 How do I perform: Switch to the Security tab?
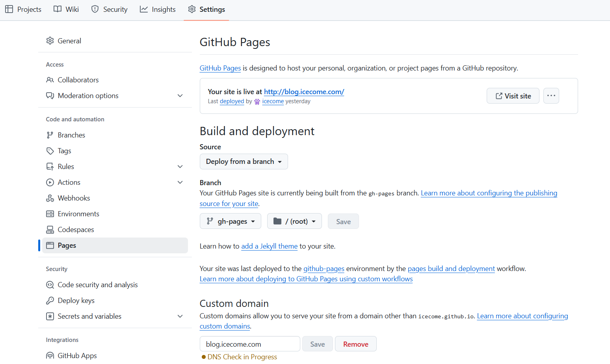[x=109, y=9]
